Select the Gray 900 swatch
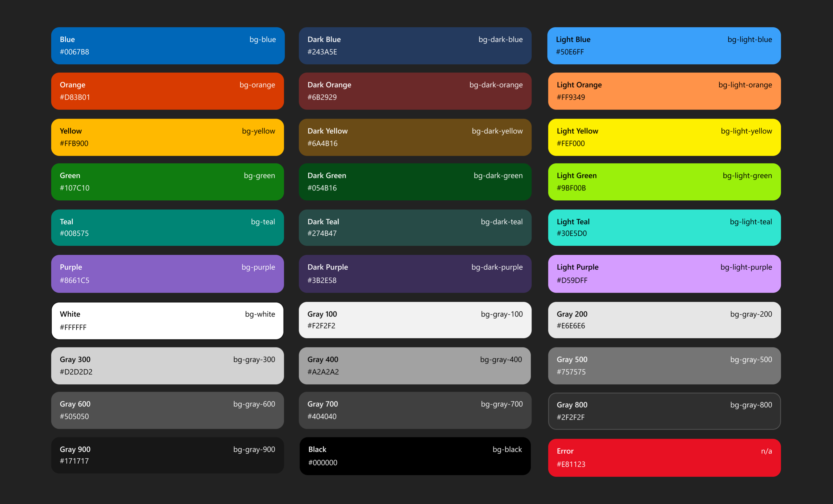Image resolution: width=833 pixels, height=504 pixels. pyautogui.click(x=167, y=455)
